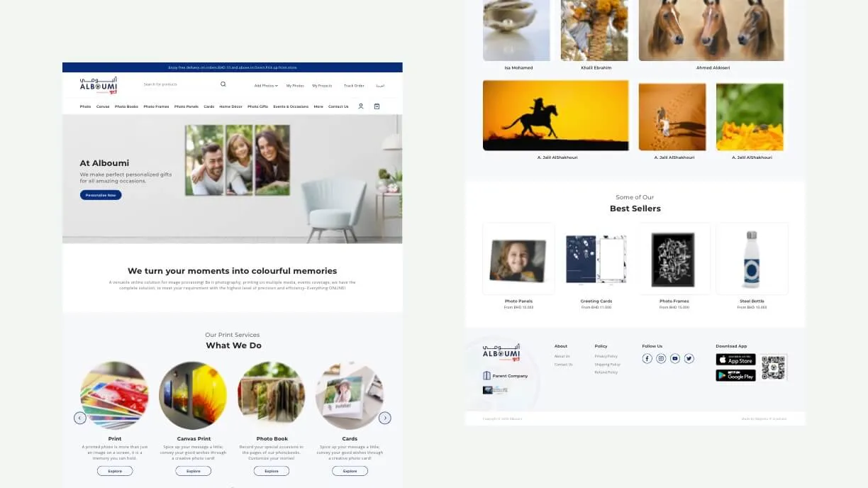Open the Photo Books nav tab
The image size is (868, 488).
[126, 106]
